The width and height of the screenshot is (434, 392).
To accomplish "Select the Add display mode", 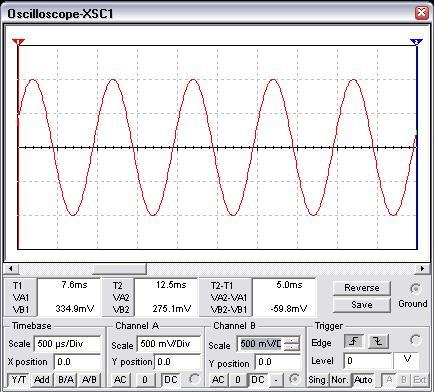I will coord(42,380).
